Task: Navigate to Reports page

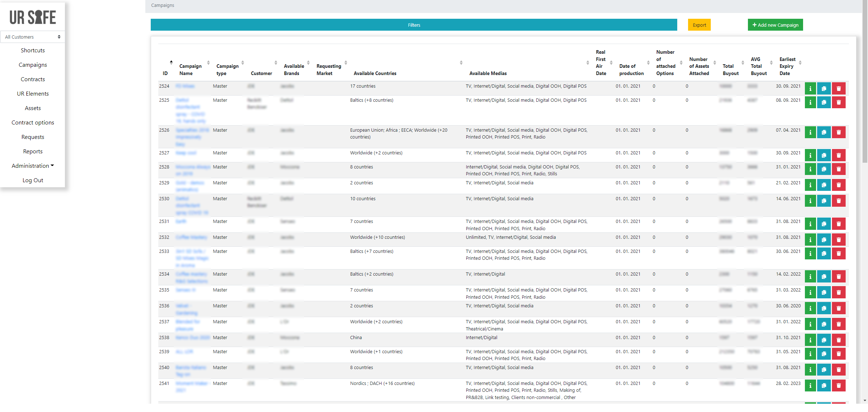Action: click(x=32, y=151)
